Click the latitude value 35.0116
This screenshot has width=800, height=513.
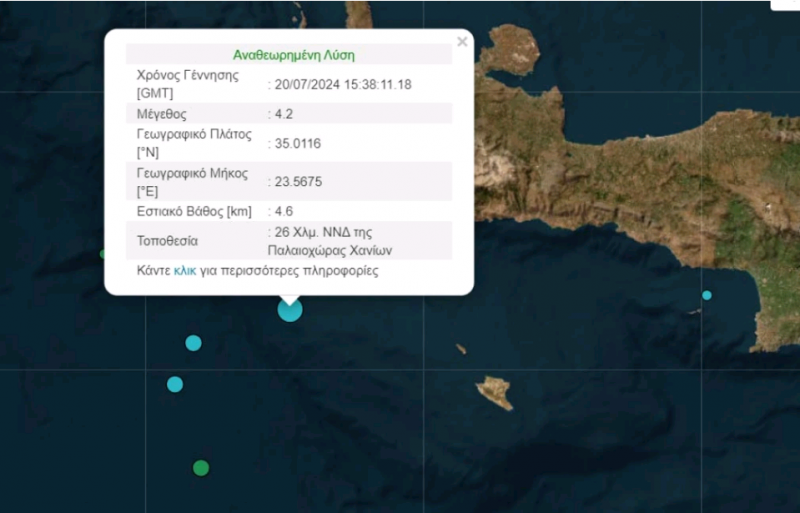click(x=296, y=144)
